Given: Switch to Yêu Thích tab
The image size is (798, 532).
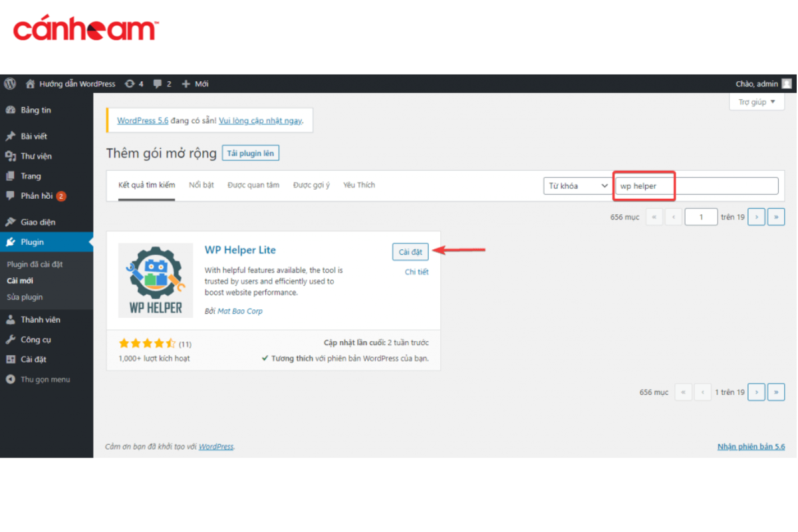Looking at the screenshot, I should (x=359, y=185).
